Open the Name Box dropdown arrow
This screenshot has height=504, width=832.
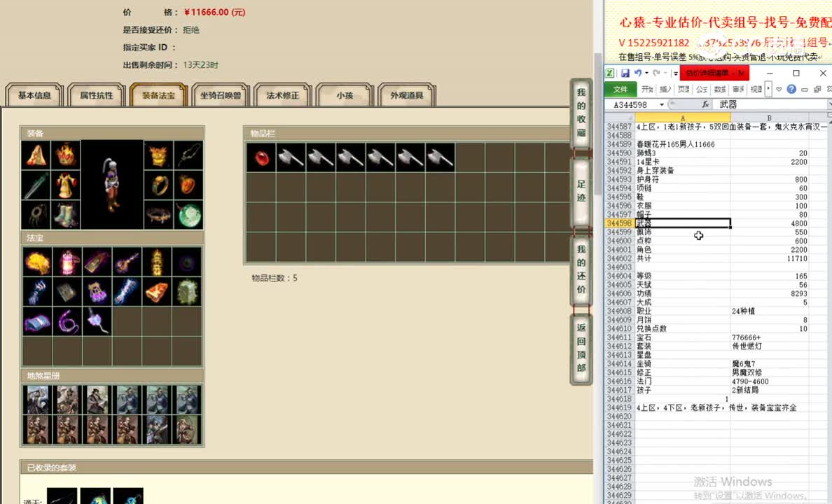(662, 104)
